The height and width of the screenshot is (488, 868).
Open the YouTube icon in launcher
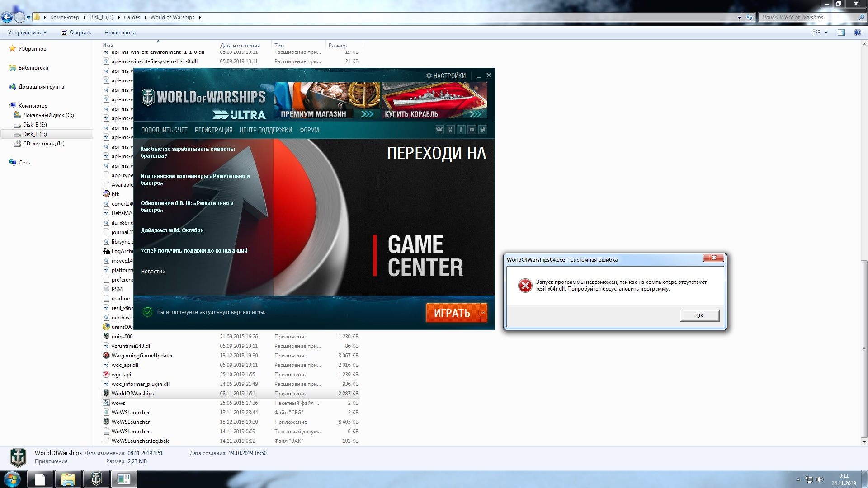click(x=472, y=130)
